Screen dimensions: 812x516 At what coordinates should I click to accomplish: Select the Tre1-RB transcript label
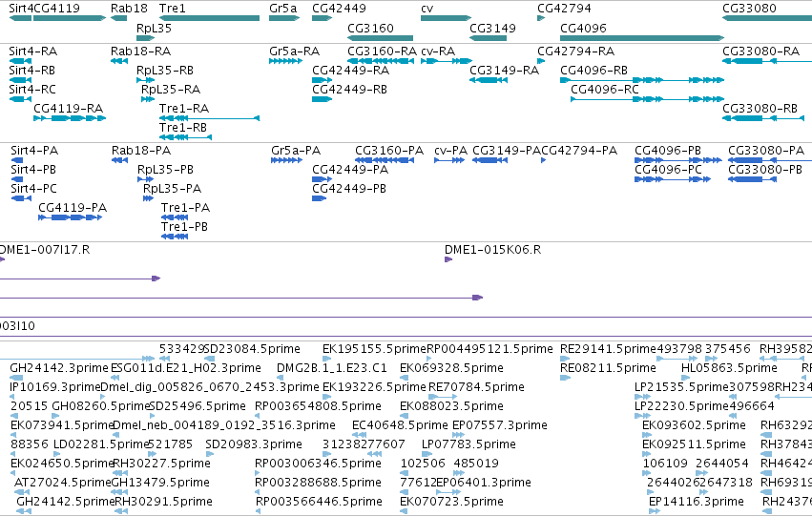(183, 128)
